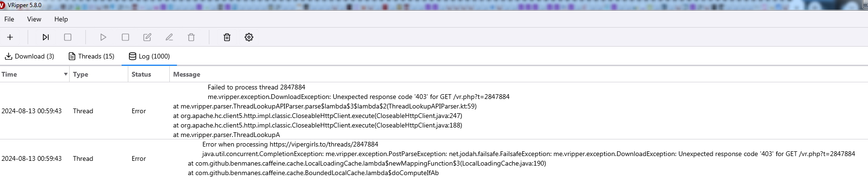Click the Thread type in second log row
The height and width of the screenshot is (177, 868).
(x=83, y=158)
